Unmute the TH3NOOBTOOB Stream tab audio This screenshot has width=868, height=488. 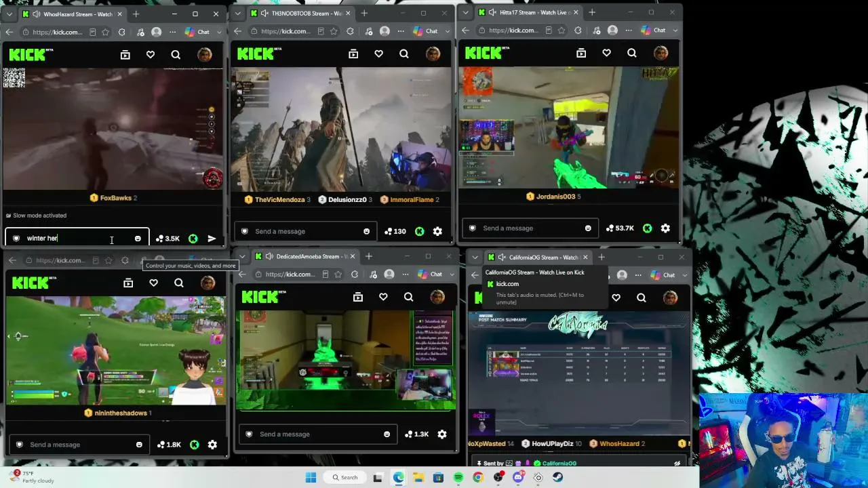coord(264,14)
